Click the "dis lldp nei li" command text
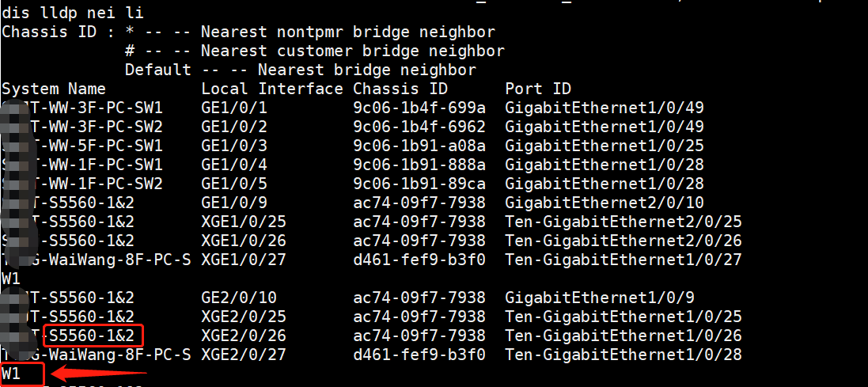868x387 pixels. tap(73, 13)
